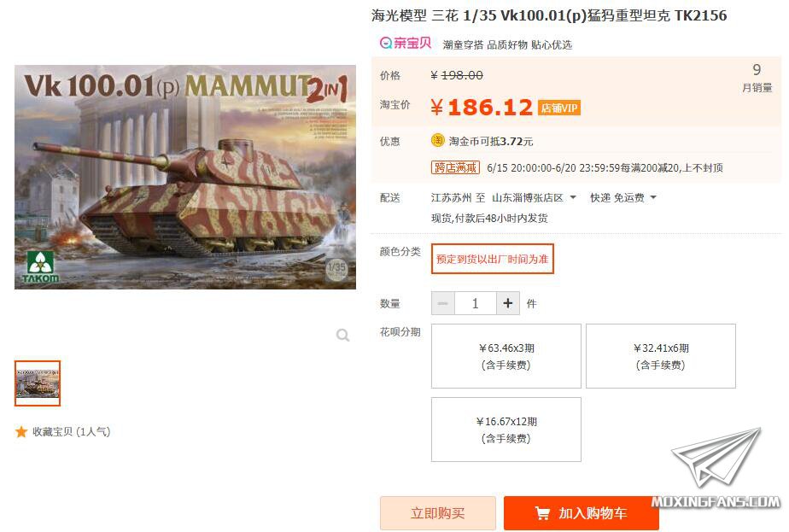The height and width of the screenshot is (532, 789).
Task: Choose the ¥32.41x6期 installment plan
Action: pos(661,356)
